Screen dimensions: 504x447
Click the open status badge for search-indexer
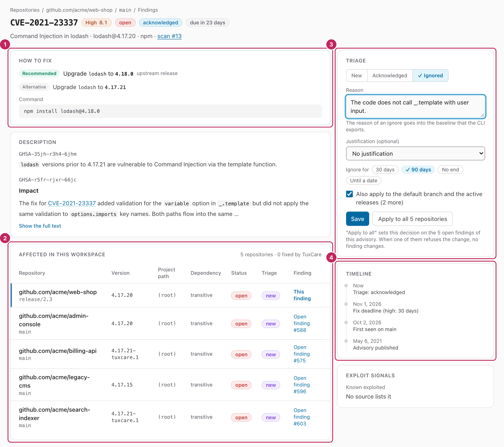pyautogui.click(x=241, y=417)
